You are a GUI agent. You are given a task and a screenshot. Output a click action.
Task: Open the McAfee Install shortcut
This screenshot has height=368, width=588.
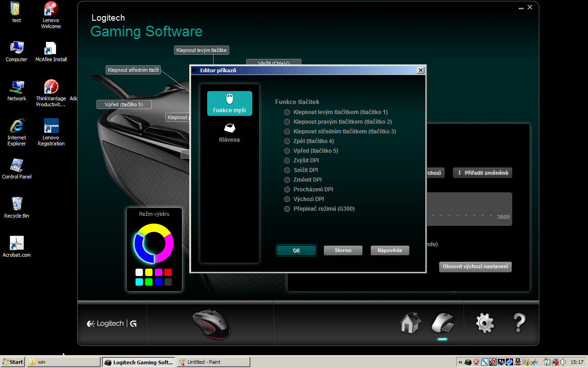51,52
